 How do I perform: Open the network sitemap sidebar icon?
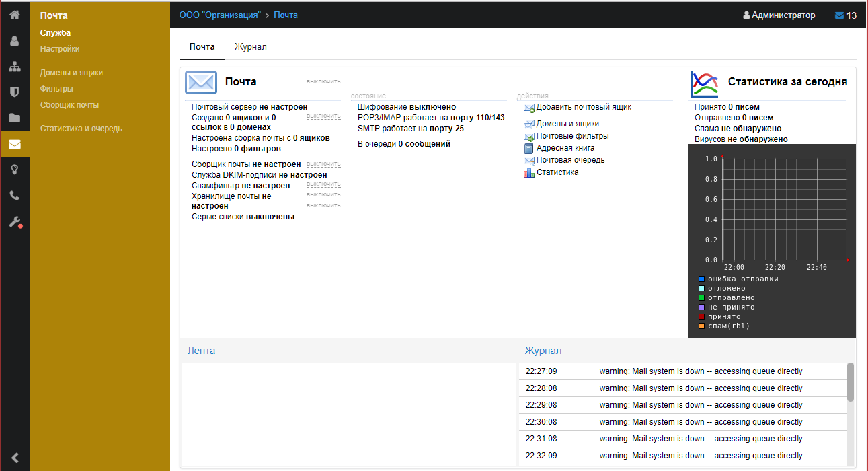[14, 67]
